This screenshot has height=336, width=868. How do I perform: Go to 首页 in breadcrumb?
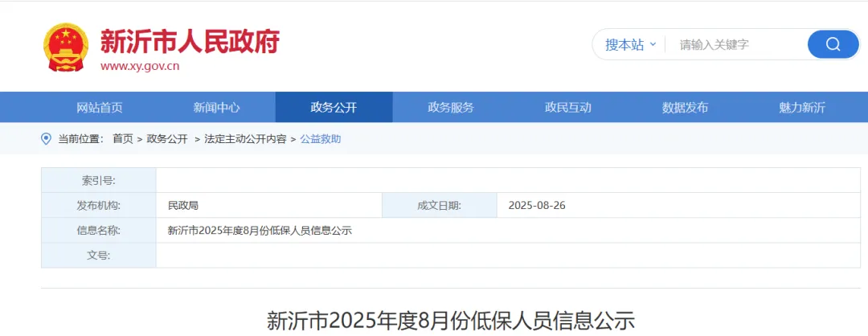[123, 140]
